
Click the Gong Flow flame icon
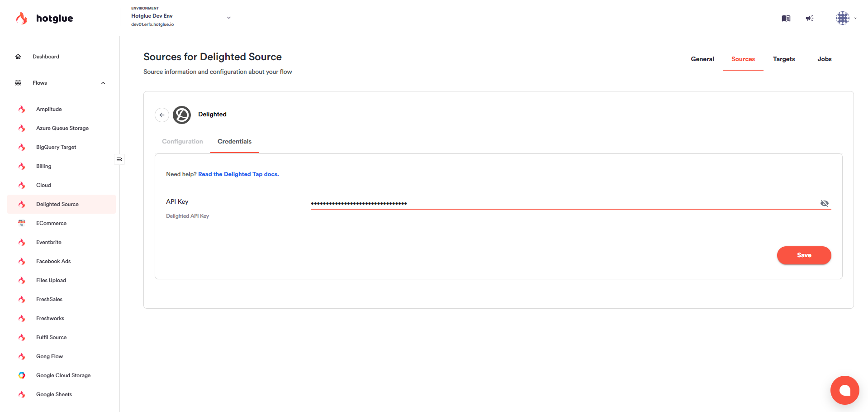click(x=22, y=356)
